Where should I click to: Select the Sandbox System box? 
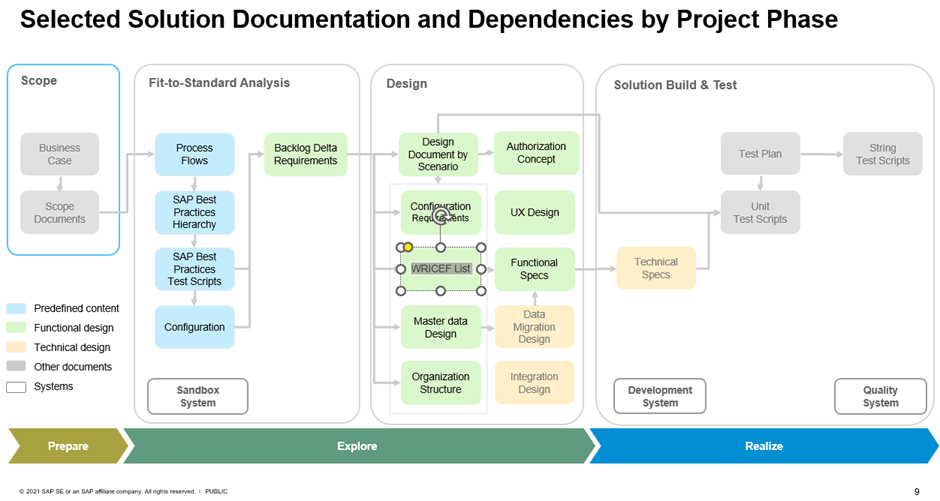pos(198,396)
